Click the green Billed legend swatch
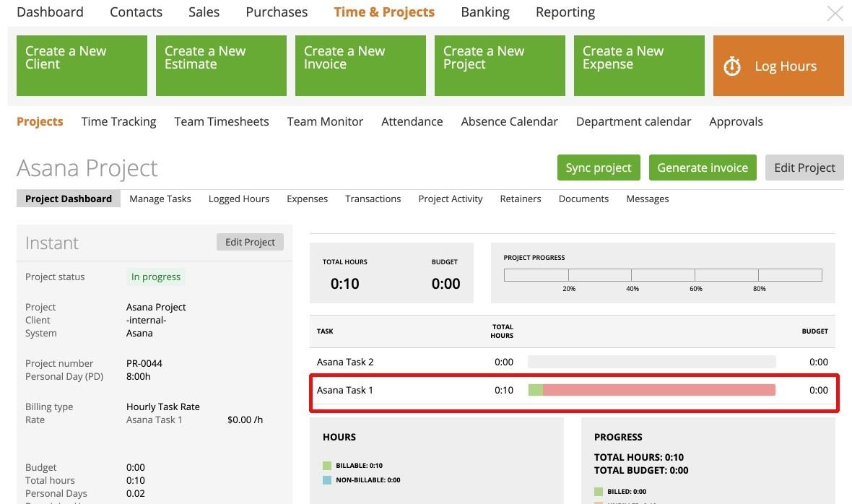 tap(599, 492)
